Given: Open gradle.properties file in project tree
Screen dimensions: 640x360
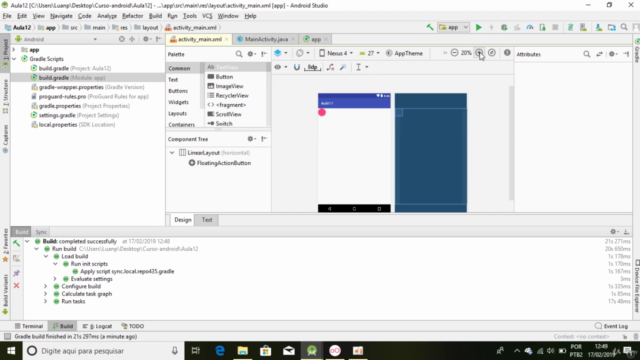Looking at the screenshot, I should pos(80,106).
